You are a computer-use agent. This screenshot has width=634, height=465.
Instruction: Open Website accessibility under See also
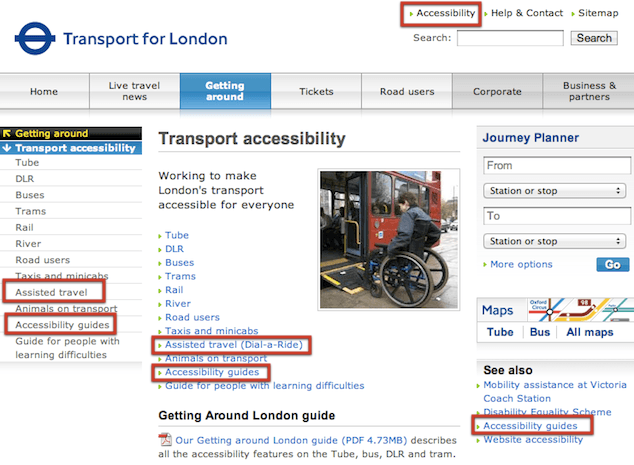click(533, 440)
